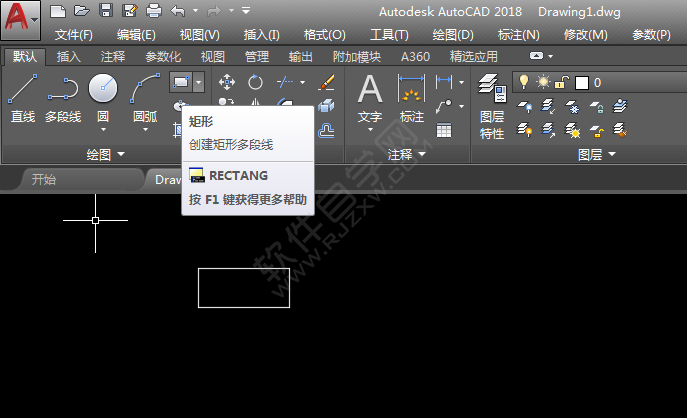Open the 圆 circle dropdown arrow
Screen dimensions: 687x418
(103, 130)
